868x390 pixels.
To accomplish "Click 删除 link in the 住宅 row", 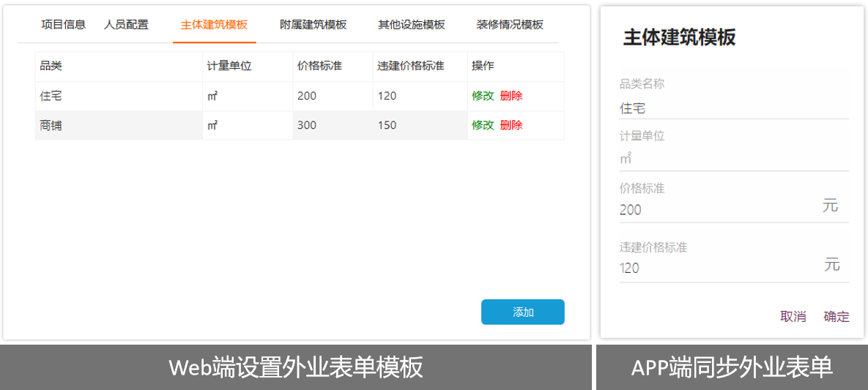I will coord(511,96).
